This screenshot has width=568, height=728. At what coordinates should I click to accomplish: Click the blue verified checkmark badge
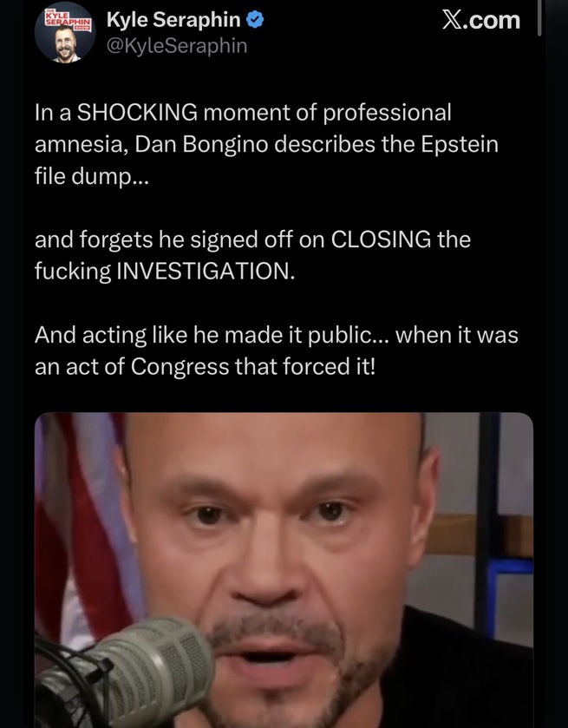point(255,20)
